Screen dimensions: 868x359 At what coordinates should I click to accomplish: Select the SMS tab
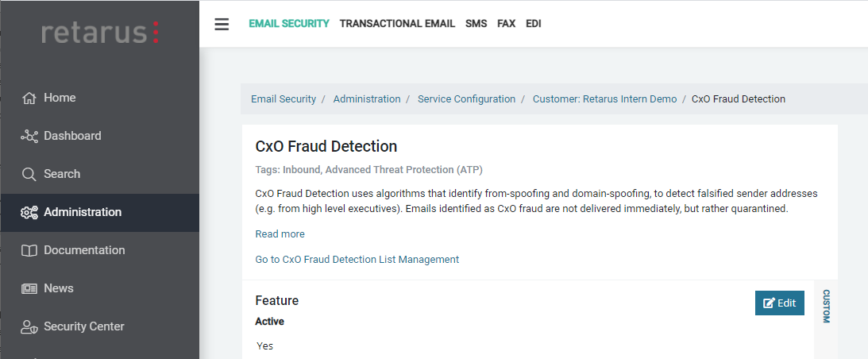point(476,24)
